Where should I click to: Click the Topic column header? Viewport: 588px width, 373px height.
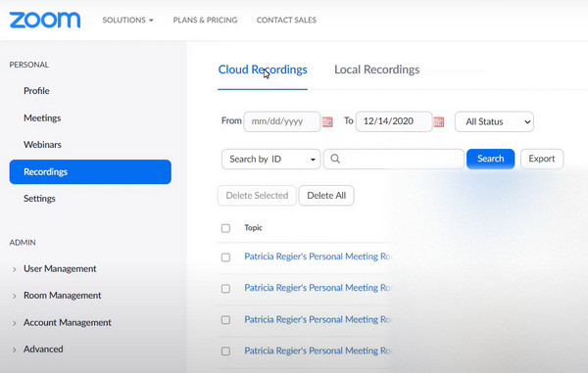pos(253,228)
